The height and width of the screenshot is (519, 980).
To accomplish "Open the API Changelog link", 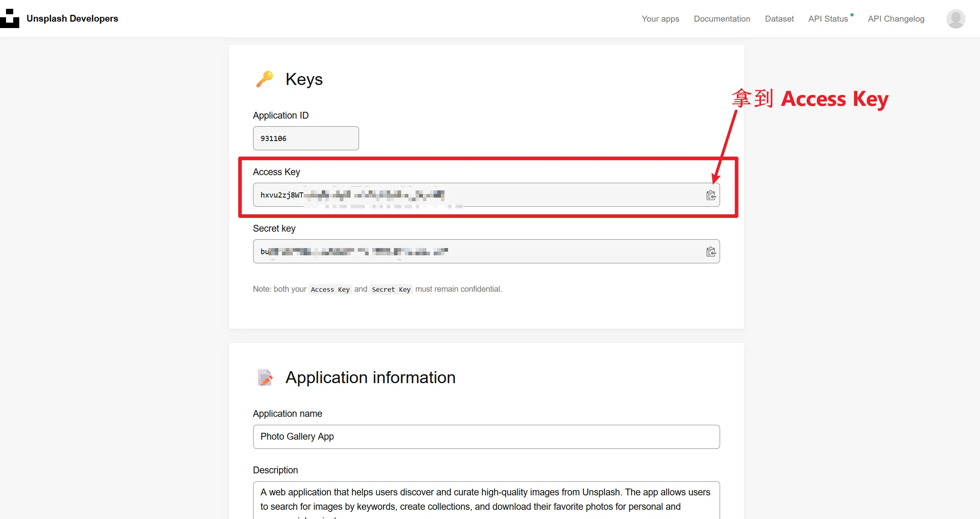I will tap(896, 19).
